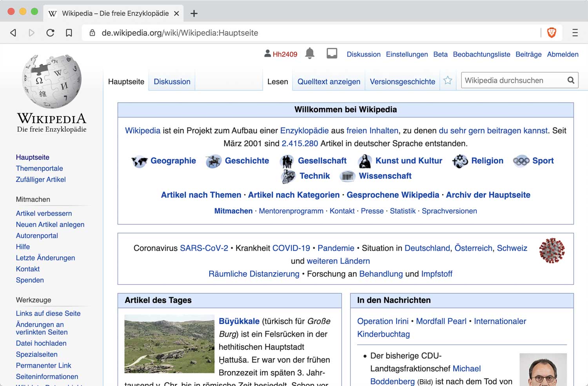Open a new tab with the plus button

click(x=194, y=13)
